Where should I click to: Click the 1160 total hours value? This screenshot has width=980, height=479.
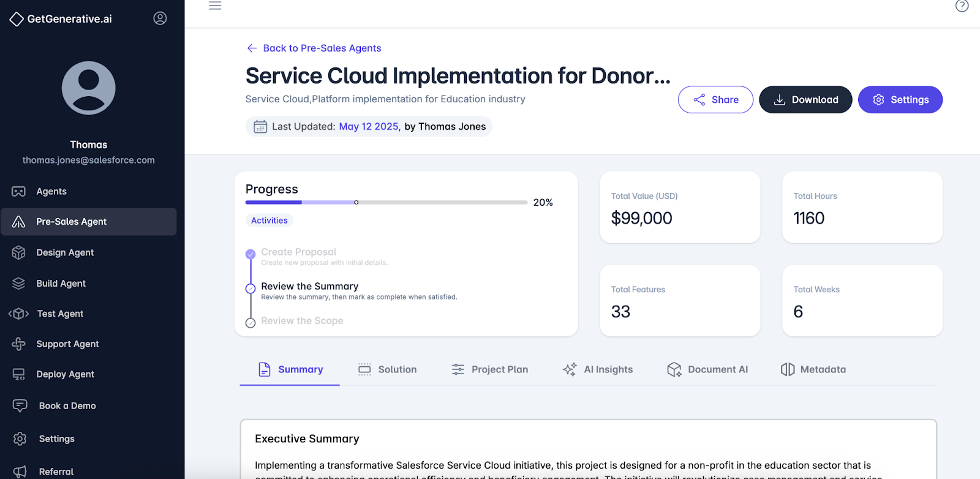[809, 218]
